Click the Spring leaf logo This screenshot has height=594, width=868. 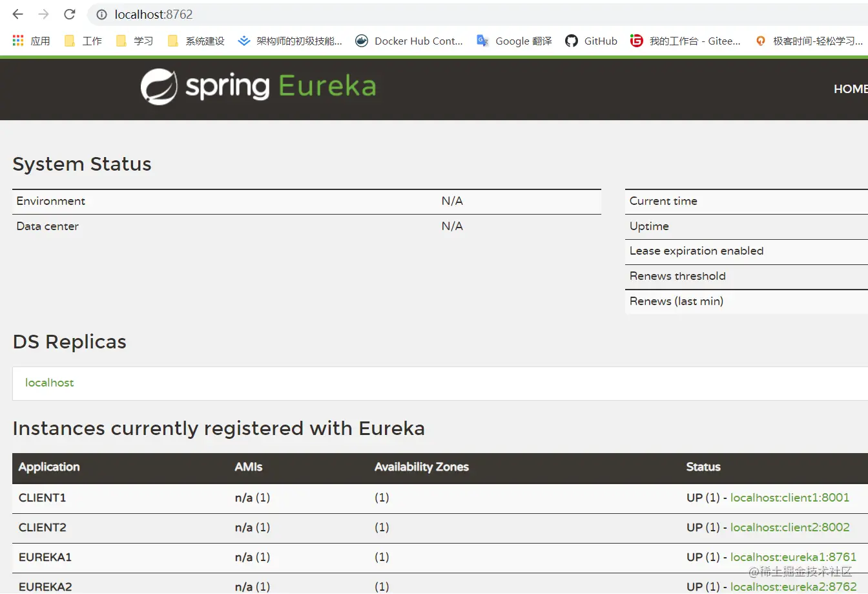tap(159, 87)
